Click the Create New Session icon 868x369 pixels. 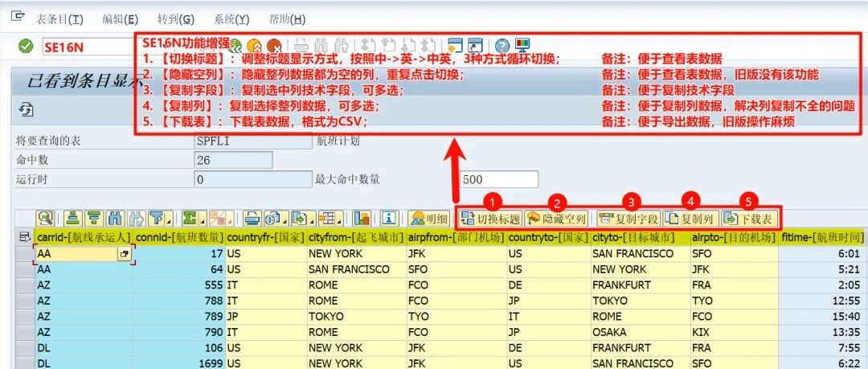[x=455, y=46]
